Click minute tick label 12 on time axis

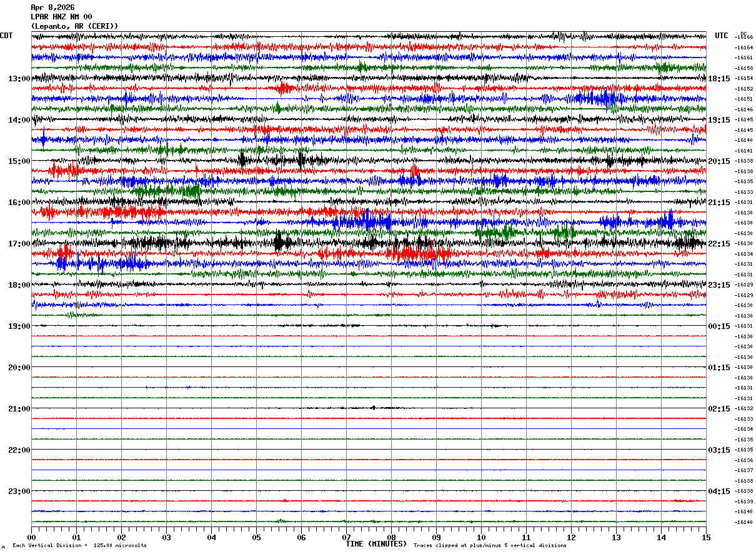[572, 538]
